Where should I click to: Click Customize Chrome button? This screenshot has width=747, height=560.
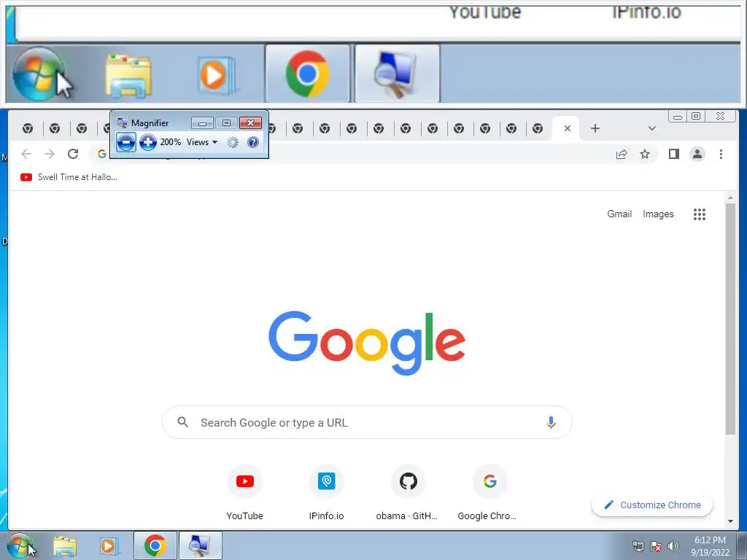click(x=652, y=505)
